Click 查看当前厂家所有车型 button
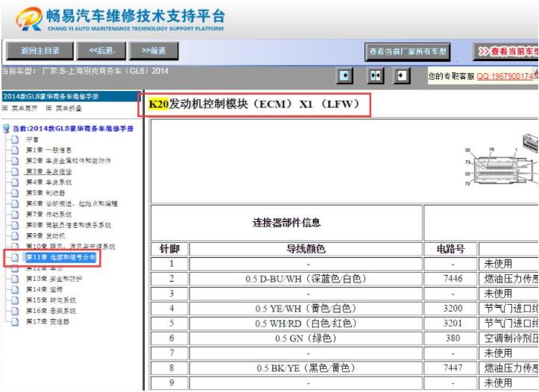 pos(407,52)
